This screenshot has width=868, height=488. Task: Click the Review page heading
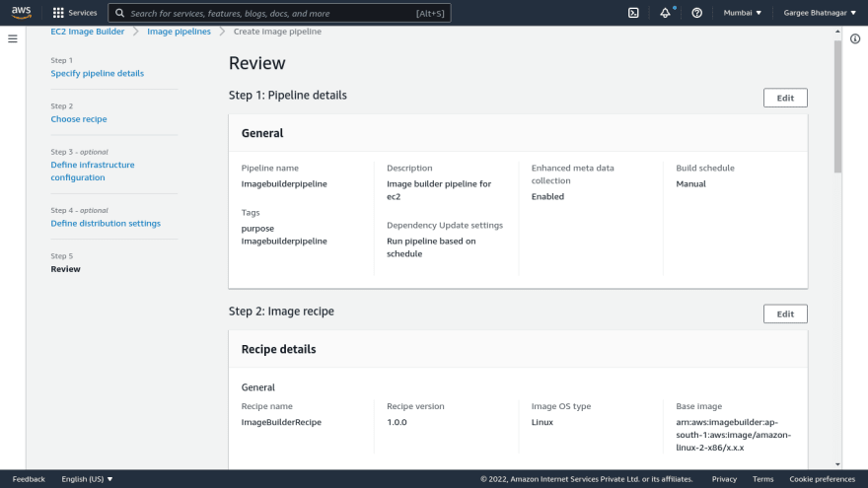[256, 63]
